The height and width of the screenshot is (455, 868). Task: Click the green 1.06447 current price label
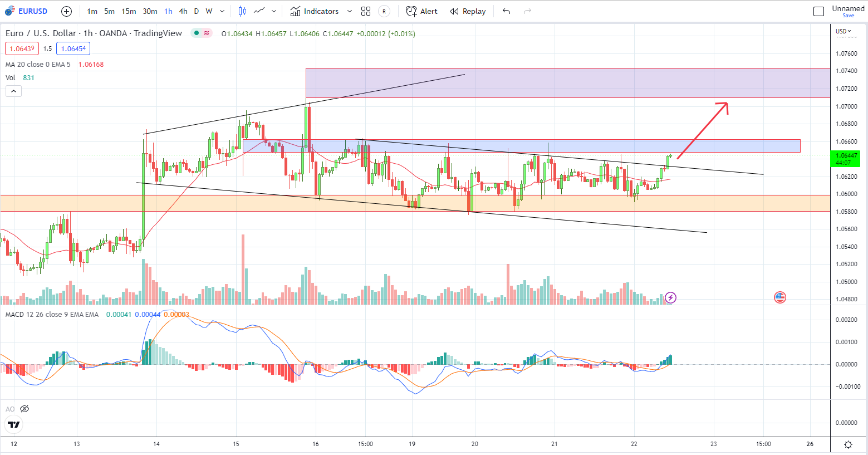tap(846, 159)
